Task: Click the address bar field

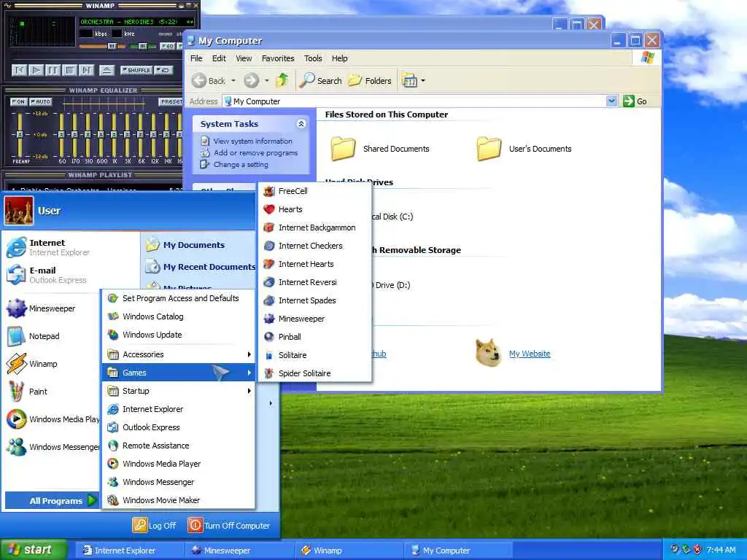Action: (x=414, y=101)
